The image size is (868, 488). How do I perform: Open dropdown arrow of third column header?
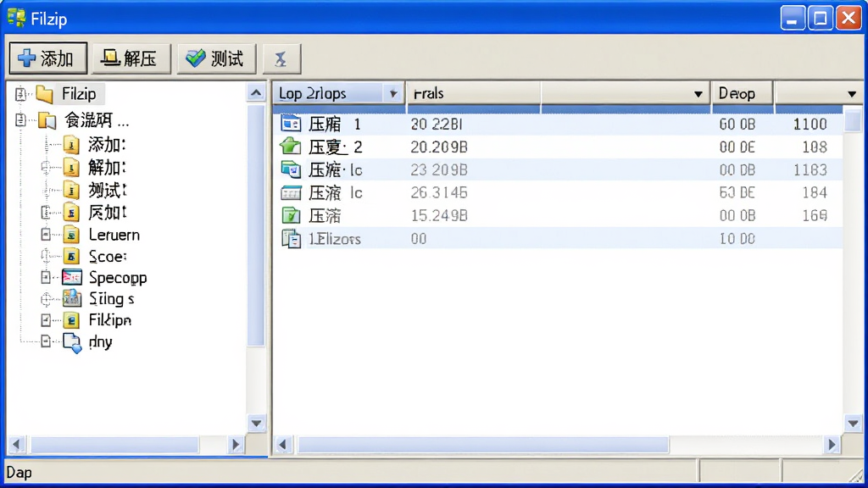point(698,94)
